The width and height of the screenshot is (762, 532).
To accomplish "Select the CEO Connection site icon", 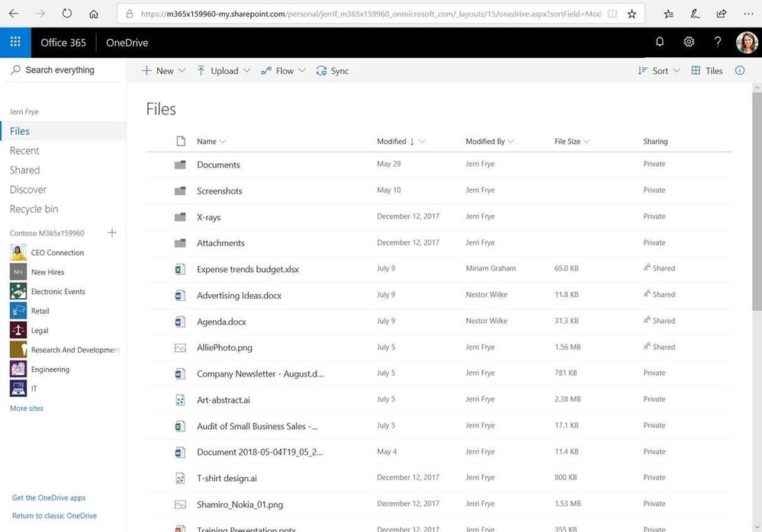I will [x=18, y=252].
